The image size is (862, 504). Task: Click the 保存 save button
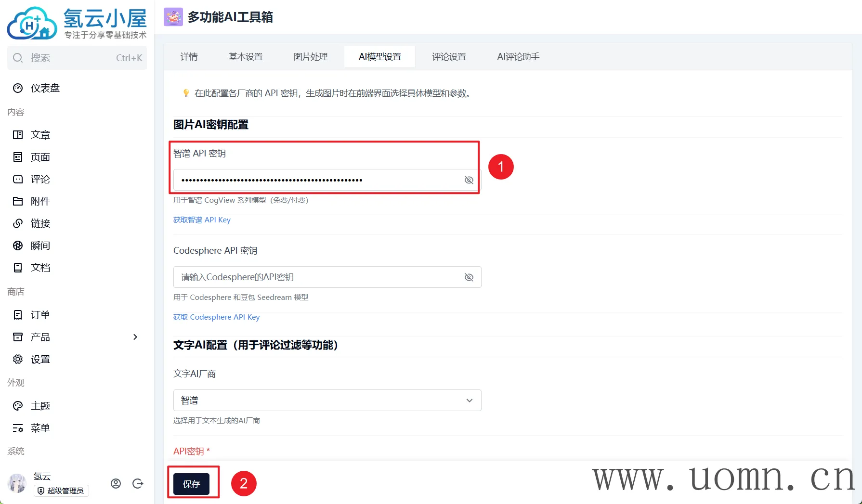click(192, 484)
